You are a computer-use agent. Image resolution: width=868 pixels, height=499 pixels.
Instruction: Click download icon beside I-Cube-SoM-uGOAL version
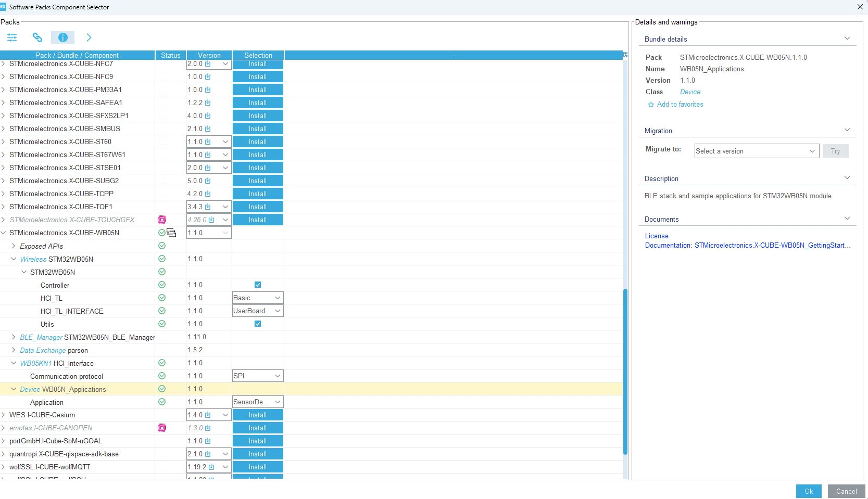click(208, 441)
